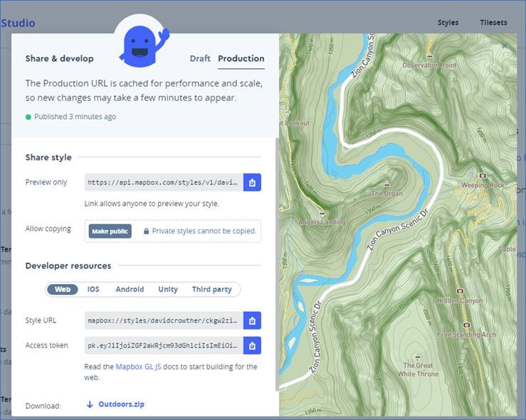Switch developer resources to Unity
The width and height of the screenshot is (526, 420).
[x=168, y=289]
